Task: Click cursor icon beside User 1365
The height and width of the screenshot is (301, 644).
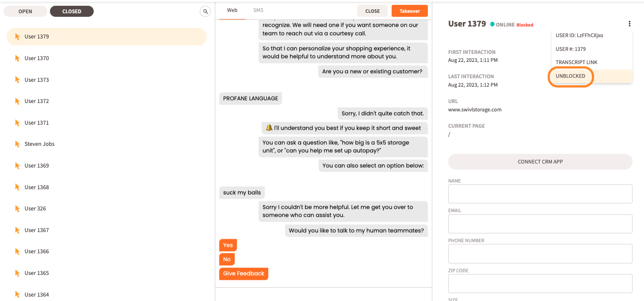Action: pyautogui.click(x=18, y=273)
